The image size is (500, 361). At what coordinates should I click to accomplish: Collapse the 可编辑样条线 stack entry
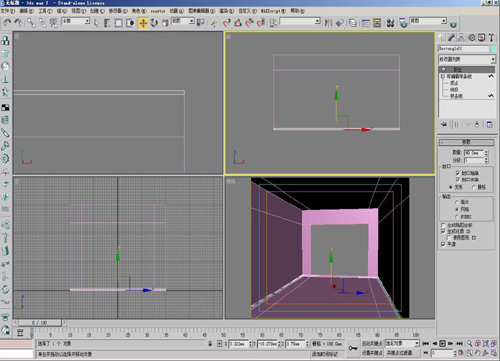[443, 76]
